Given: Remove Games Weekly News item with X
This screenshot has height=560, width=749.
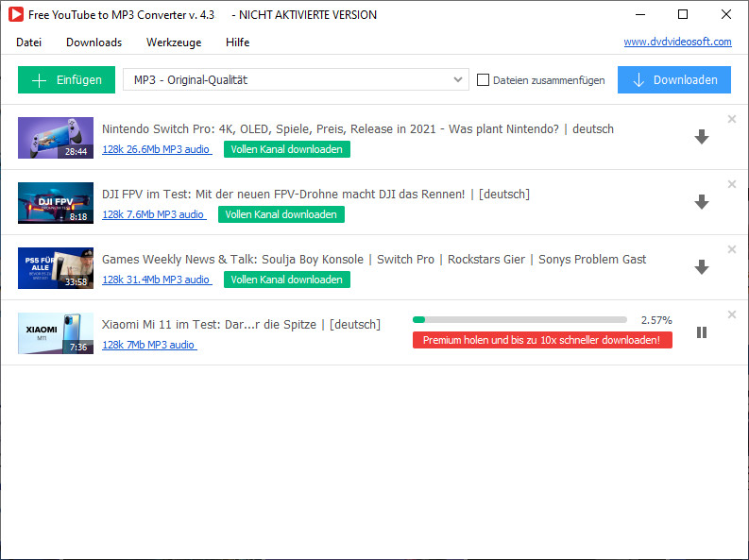Looking at the screenshot, I should click(x=732, y=249).
